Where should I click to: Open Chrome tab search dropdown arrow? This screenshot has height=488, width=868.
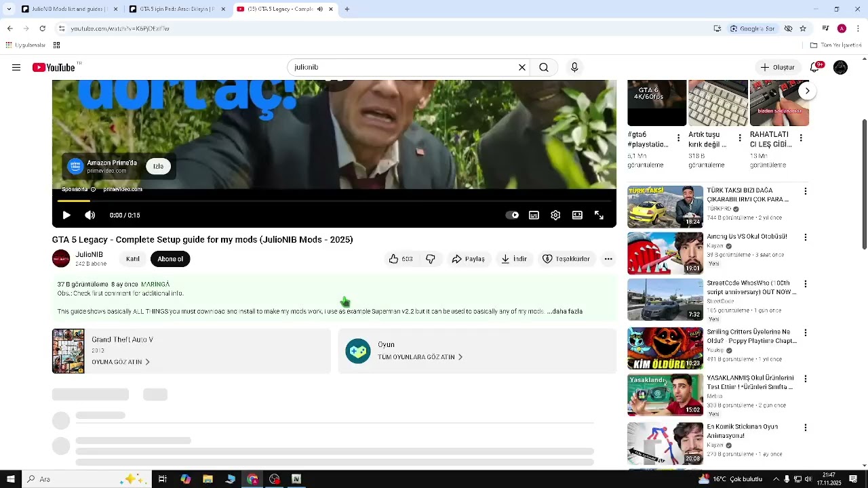9,9
